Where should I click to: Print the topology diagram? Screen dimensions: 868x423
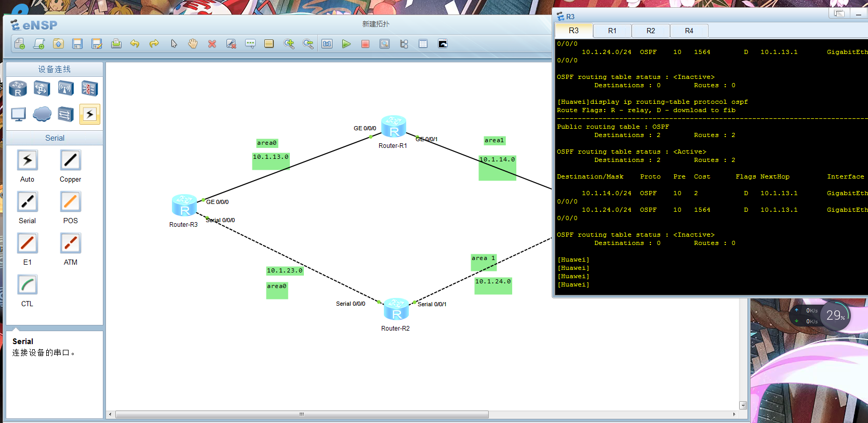(x=116, y=44)
